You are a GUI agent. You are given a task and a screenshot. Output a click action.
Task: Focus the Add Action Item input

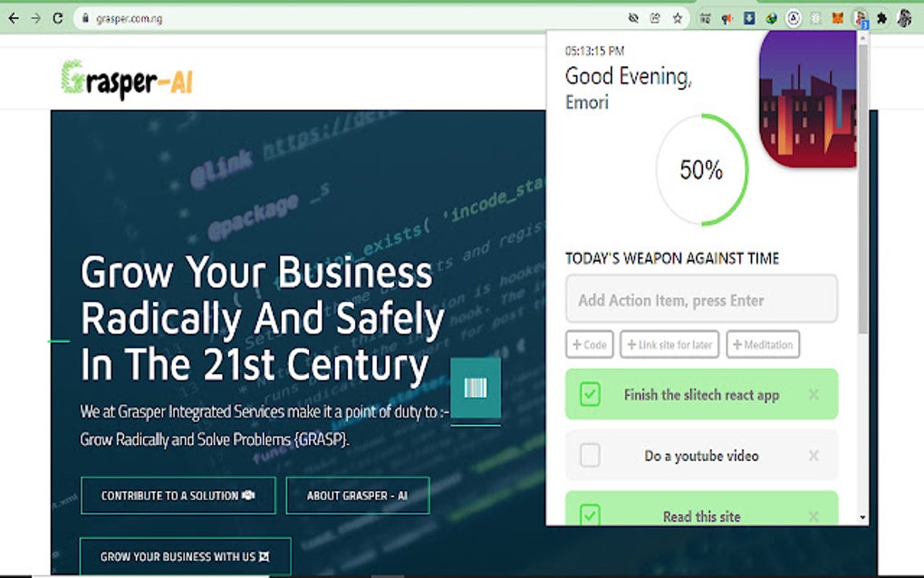pyautogui.click(x=701, y=299)
